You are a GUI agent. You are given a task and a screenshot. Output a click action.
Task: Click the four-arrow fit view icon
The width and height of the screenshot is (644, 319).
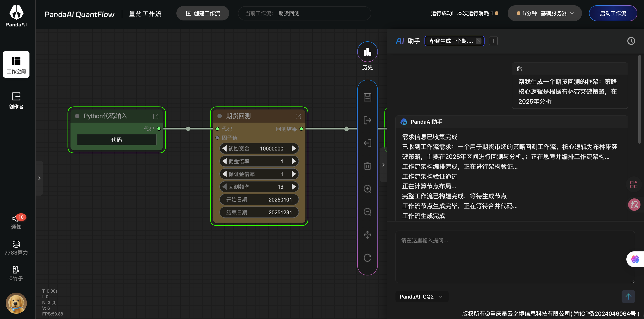coord(367,235)
